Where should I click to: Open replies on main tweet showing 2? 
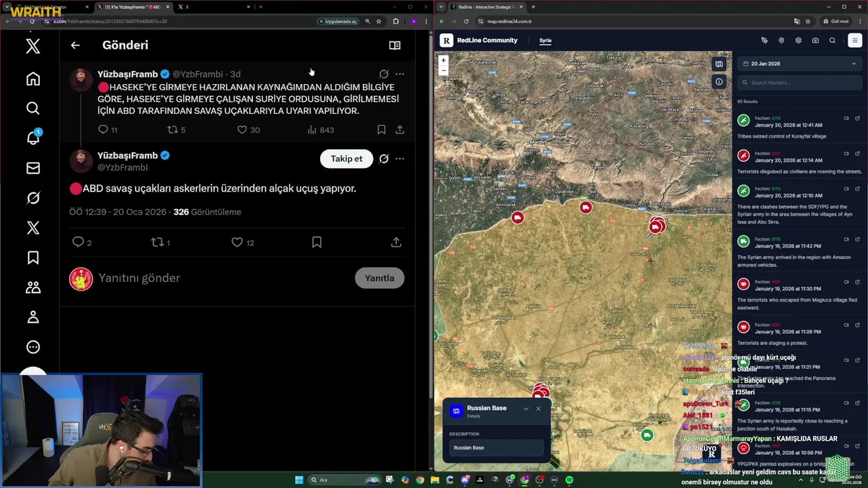pos(78,242)
